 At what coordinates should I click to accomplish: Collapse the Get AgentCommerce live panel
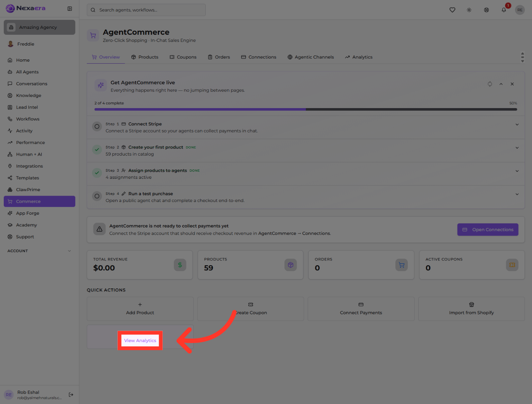[501, 84]
